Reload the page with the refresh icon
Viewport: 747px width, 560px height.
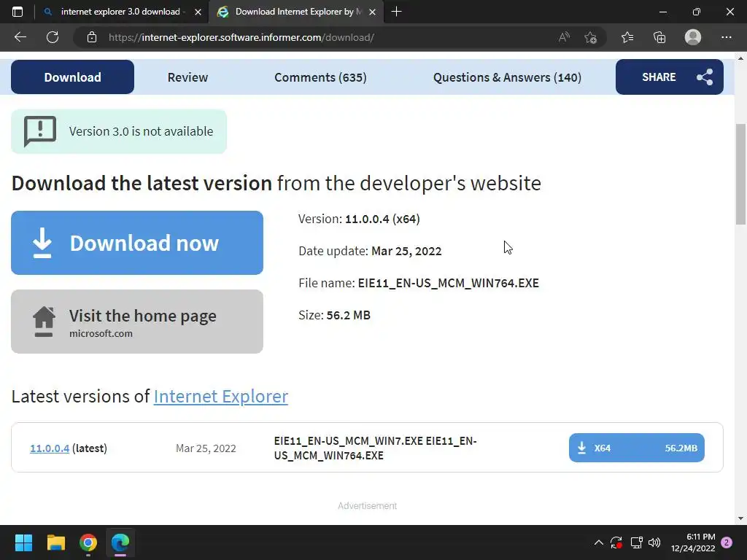[53, 37]
